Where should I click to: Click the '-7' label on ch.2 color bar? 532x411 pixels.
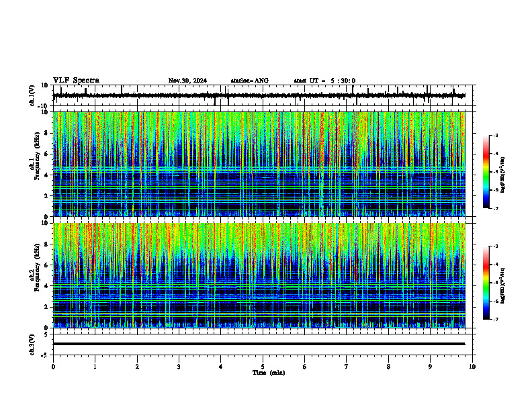[496, 320]
